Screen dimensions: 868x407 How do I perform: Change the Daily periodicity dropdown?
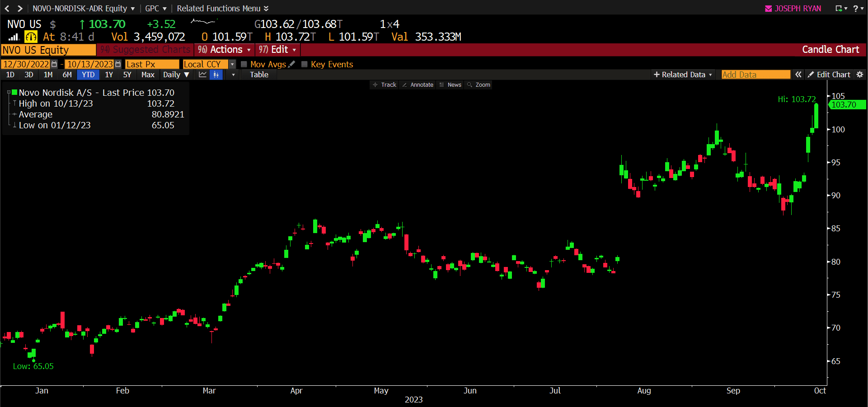pyautogui.click(x=176, y=75)
